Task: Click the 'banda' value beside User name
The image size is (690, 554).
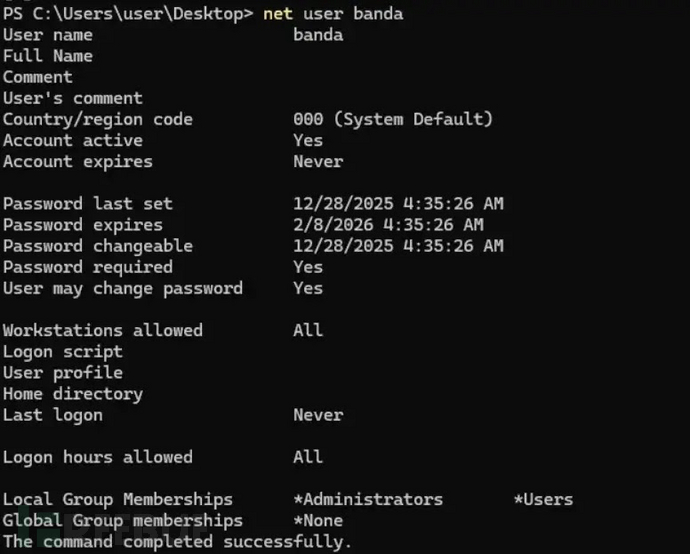Action: tap(318, 35)
